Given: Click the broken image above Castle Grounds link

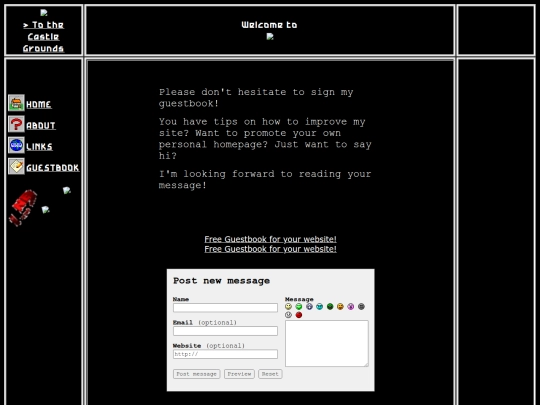Looking at the screenshot, I should pyautogui.click(x=44, y=13).
